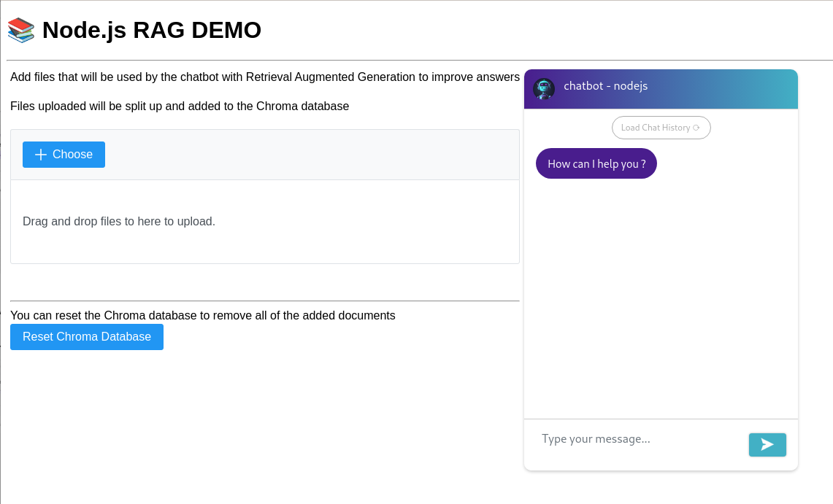Click text about files added to Chroma database
833x504 pixels.
click(180, 106)
